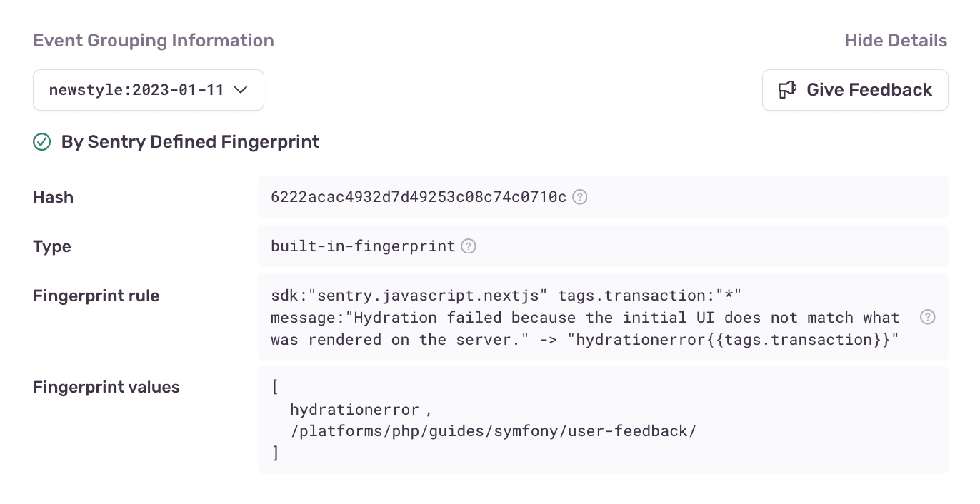Click the question mark beside built-in-fingerprint
Viewport: 980px width, 504px height.
point(469,246)
